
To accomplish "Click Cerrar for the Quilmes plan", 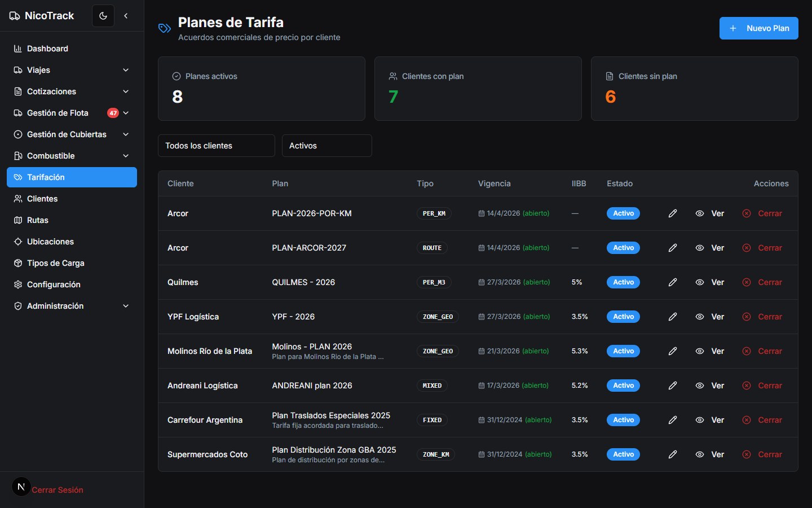I will point(762,282).
